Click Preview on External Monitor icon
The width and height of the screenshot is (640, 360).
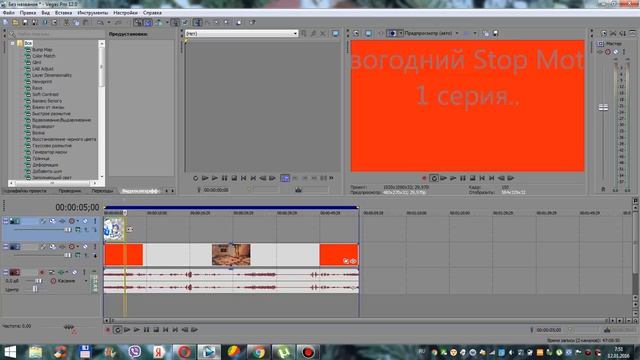coord(368,33)
